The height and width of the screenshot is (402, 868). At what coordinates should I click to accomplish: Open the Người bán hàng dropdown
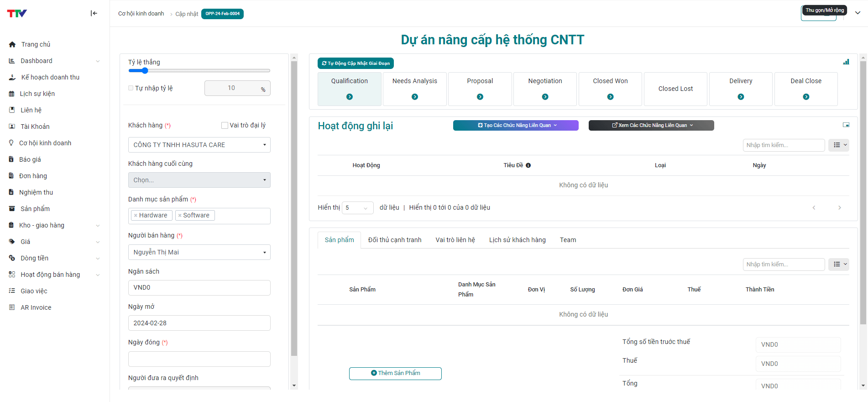(x=199, y=252)
